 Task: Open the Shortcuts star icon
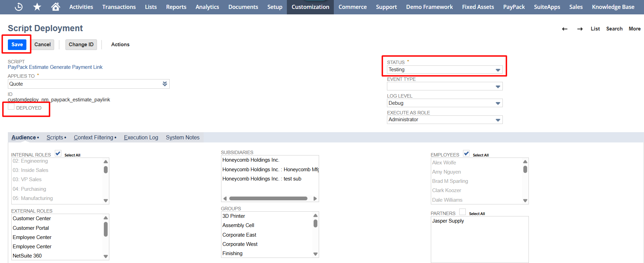tap(37, 7)
